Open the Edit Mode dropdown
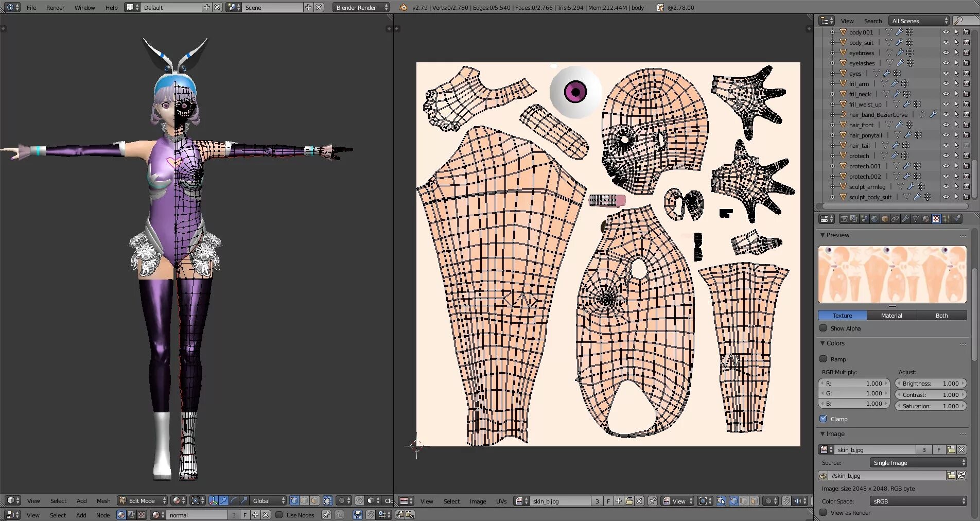The width and height of the screenshot is (980, 521). point(143,500)
